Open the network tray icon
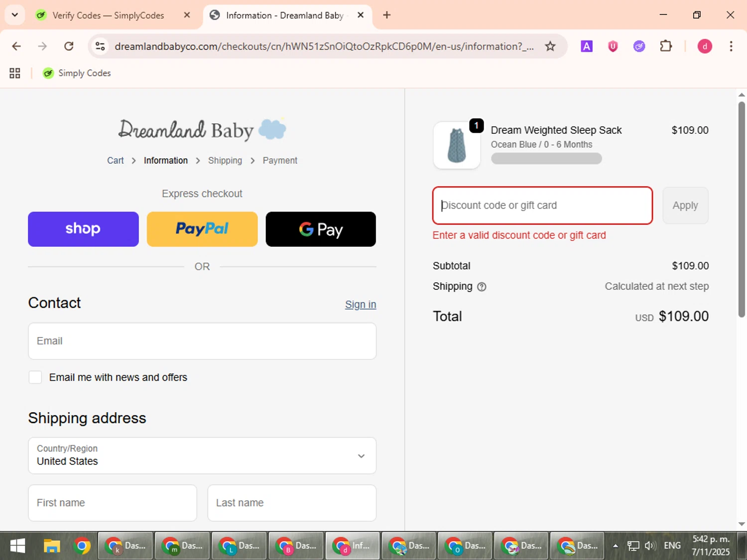Screen dimensions: 747x560 coord(633,546)
